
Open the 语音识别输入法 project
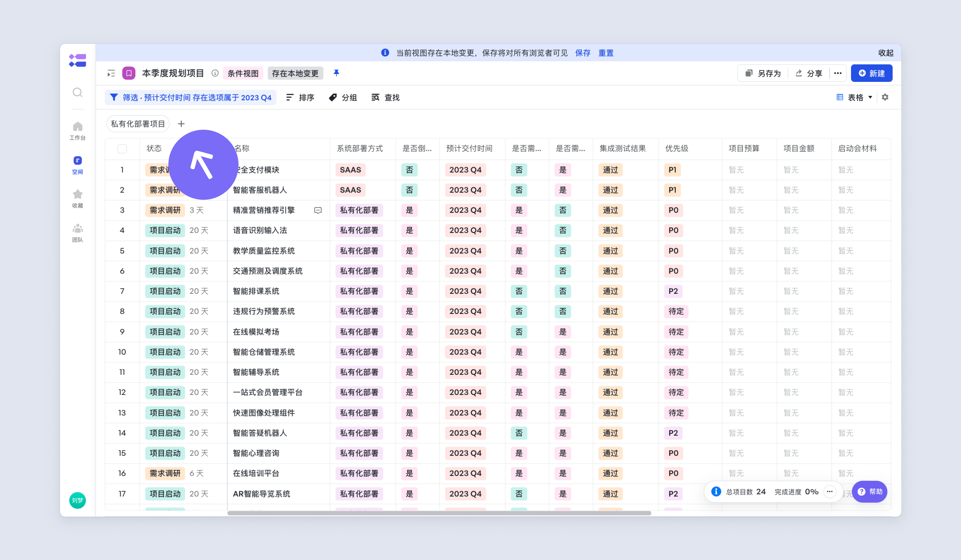coord(260,231)
